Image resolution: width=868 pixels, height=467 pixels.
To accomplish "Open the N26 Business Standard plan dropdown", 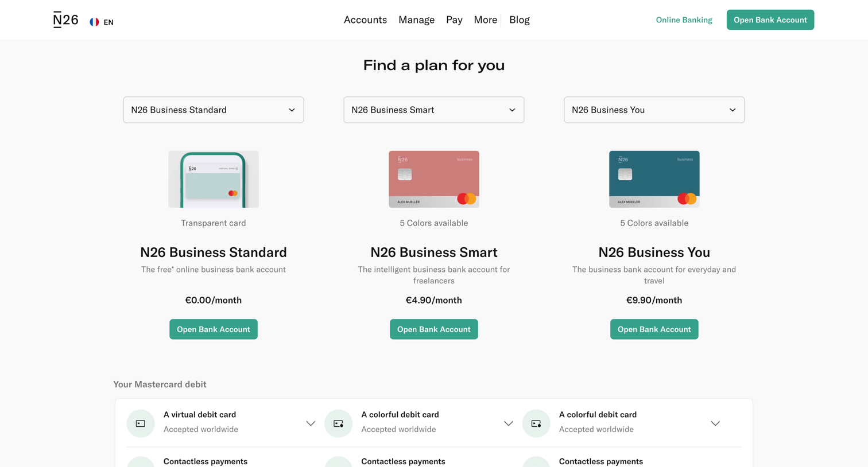I will pos(214,110).
